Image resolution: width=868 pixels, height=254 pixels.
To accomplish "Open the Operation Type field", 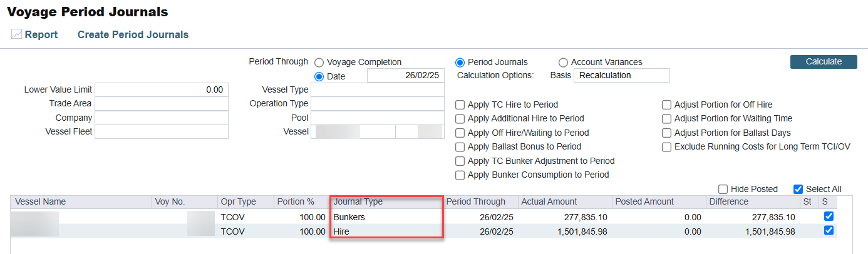I will tap(377, 104).
